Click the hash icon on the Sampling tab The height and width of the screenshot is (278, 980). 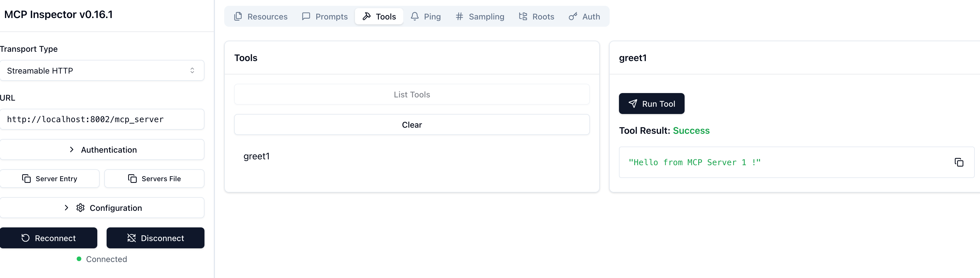pos(459,16)
